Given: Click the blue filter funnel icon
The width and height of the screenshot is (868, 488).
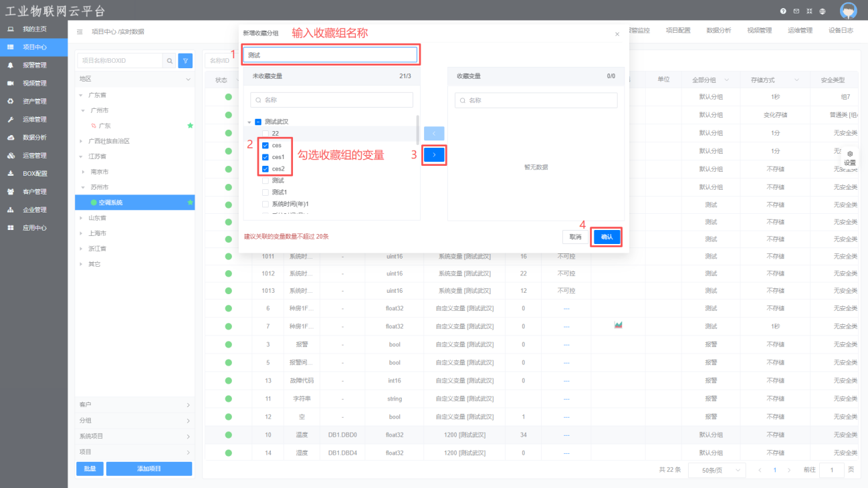Looking at the screenshot, I should tap(185, 61).
